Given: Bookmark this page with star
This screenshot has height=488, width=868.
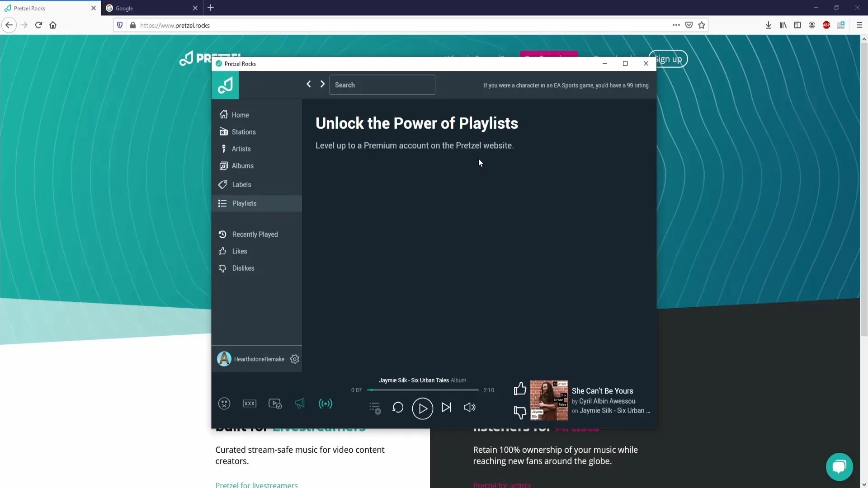Looking at the screenshot, I should pos(702,25).
